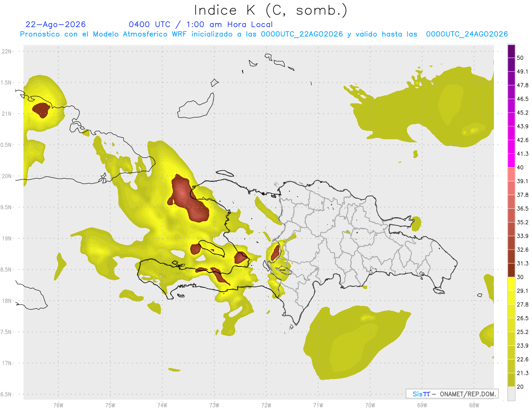Viewport: 532px width, 411px height.
Task: Click the magenta legend band between 40 and 41.3
Action: [x=511, y=160]
